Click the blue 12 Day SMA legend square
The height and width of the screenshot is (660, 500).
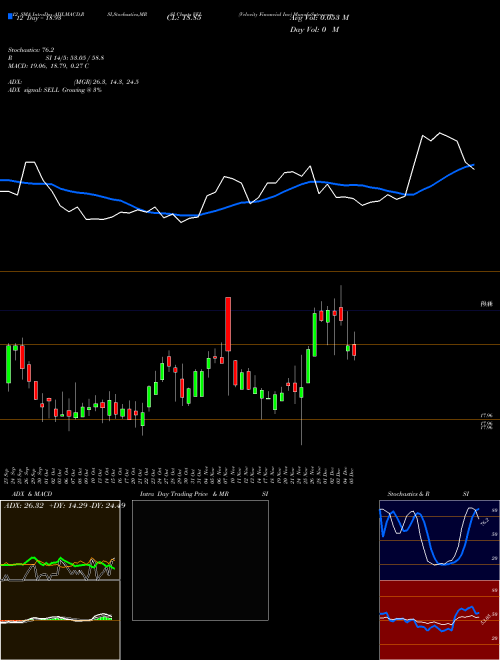[11, 16]
